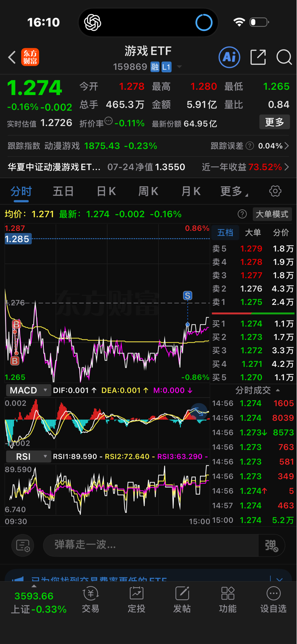Open the danmaku list settings icon
The width and height of the screenshot is (297, 644).
23,545
